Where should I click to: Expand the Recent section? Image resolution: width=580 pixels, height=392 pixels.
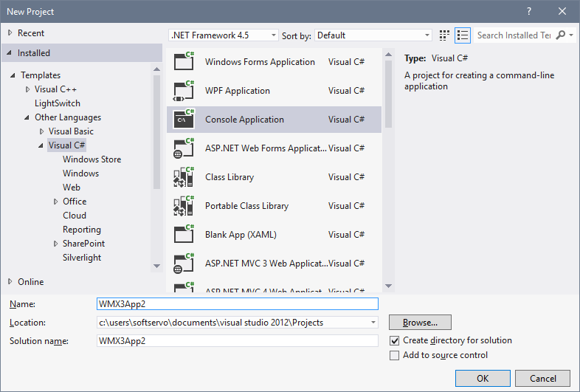[x=10, y=33]
